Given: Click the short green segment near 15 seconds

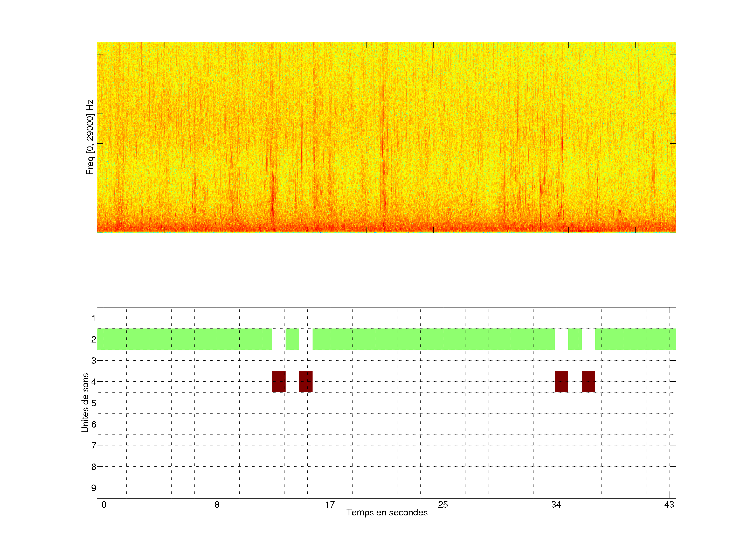Looking at the screenshot, I should tap(292, 339).
